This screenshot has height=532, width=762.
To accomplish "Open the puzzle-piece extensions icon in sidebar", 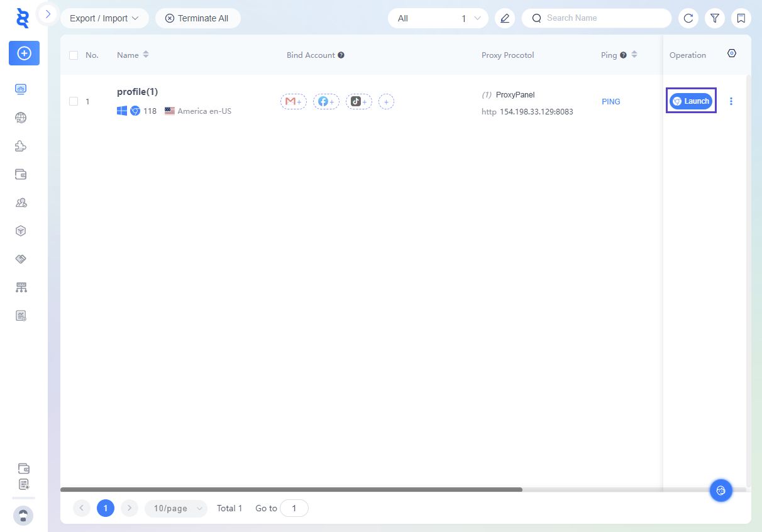I will coord(21,146).
